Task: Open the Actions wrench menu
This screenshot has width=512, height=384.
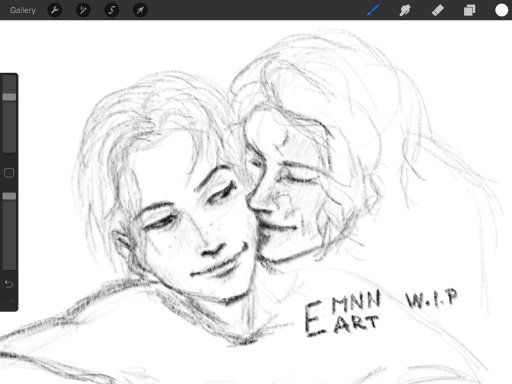Action: pos(55,10)
